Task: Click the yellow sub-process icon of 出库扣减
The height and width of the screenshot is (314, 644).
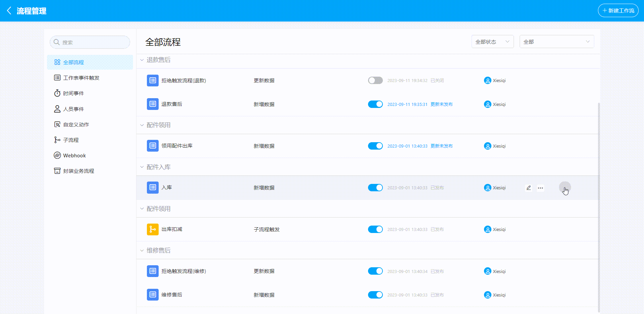Action: pos(153,229)
